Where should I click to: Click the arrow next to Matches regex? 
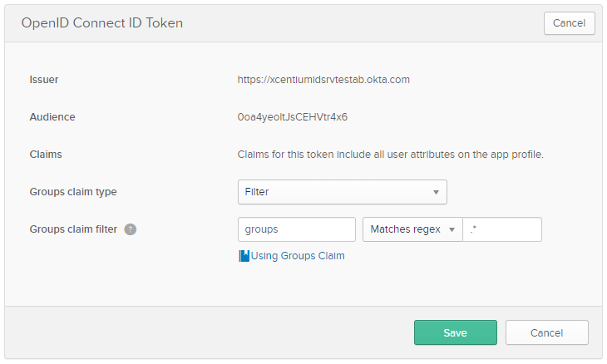click(452, 229)
